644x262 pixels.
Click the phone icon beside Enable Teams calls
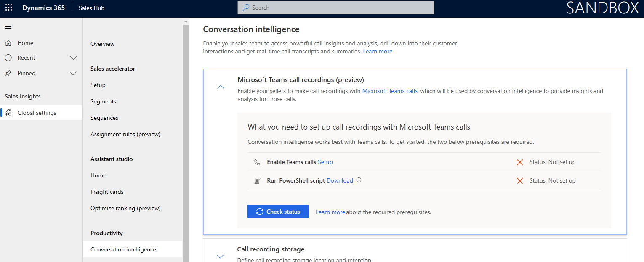(x=257, y=162)
